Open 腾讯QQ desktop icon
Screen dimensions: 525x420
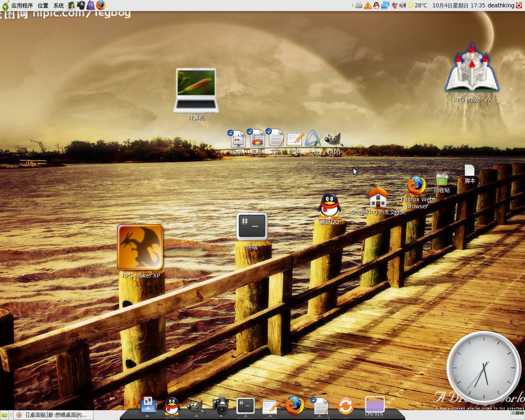click(329, 206)
